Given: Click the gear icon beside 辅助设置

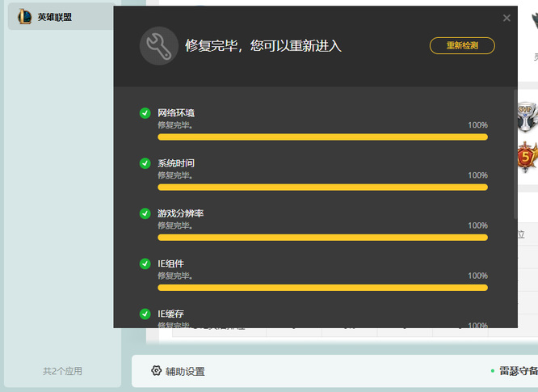Looking at the screenshot, I should [156, 371].
